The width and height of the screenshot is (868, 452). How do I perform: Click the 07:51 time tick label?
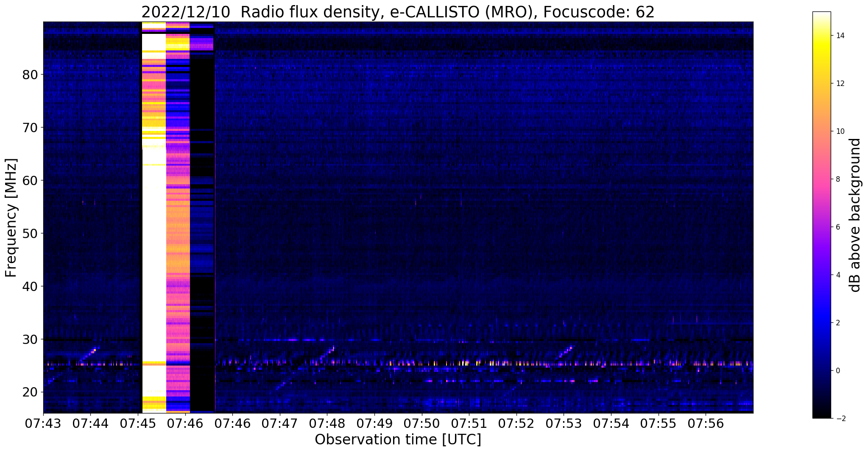click(469, 423)
